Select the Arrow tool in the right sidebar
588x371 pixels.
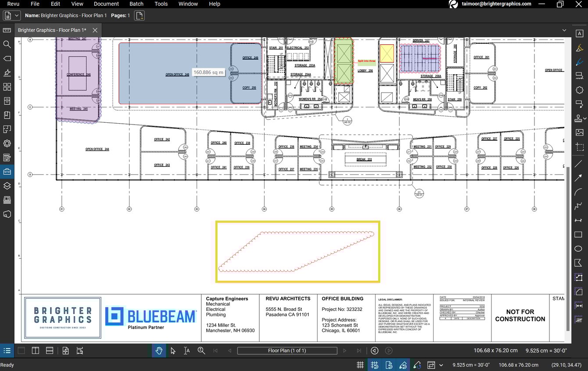579,178
